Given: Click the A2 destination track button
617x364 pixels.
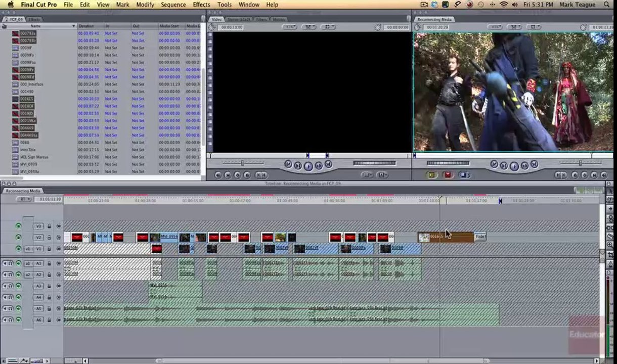Looking at the screenshot, I should [x=39, y=275].
